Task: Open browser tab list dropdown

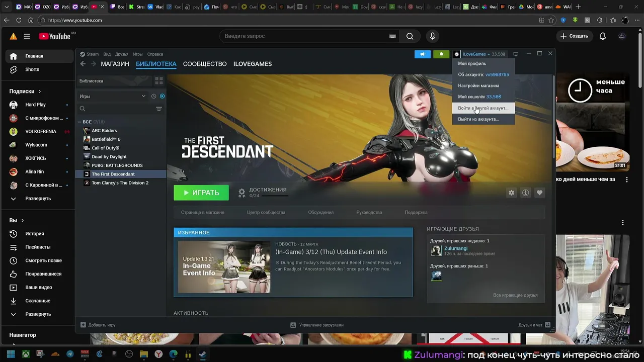Action: click(6, 7)
